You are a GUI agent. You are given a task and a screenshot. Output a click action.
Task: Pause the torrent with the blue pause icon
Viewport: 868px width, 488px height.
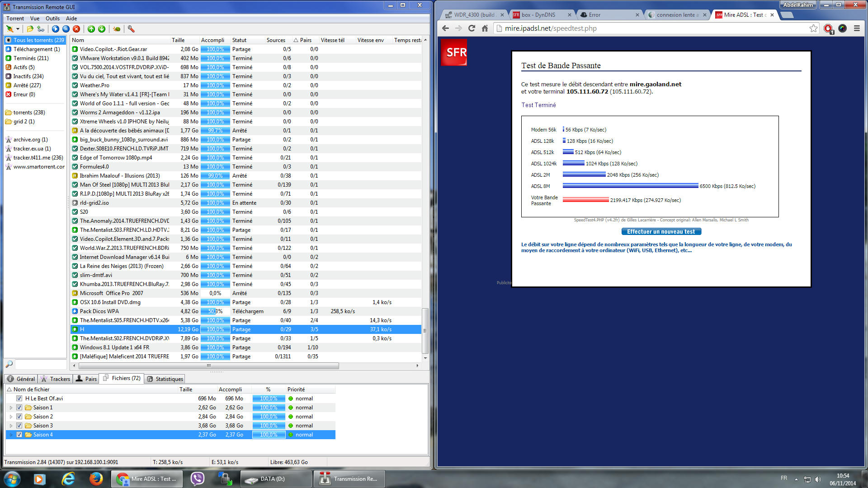click(x=66, y=29)
